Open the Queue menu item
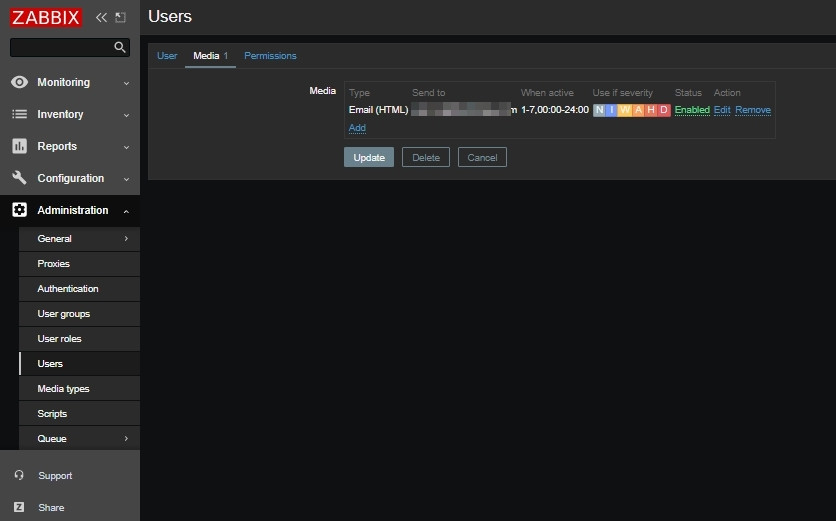The width and height of the screenshot is (836, 521). click(x=79, y=438)
